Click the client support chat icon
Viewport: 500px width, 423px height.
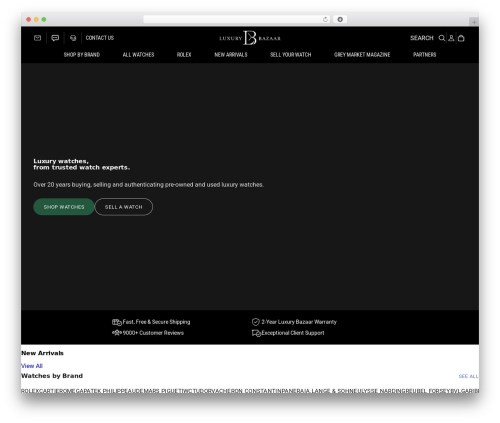256,333
